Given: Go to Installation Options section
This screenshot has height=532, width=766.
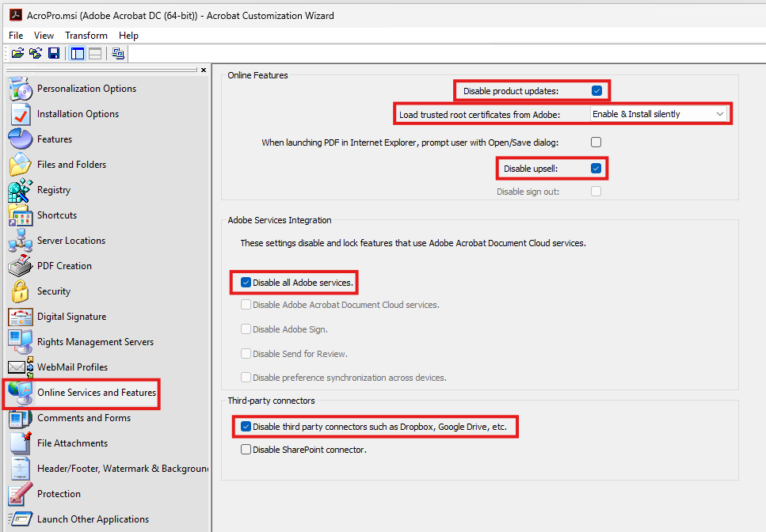Looking at the screenshot, I should click(78, 114).
